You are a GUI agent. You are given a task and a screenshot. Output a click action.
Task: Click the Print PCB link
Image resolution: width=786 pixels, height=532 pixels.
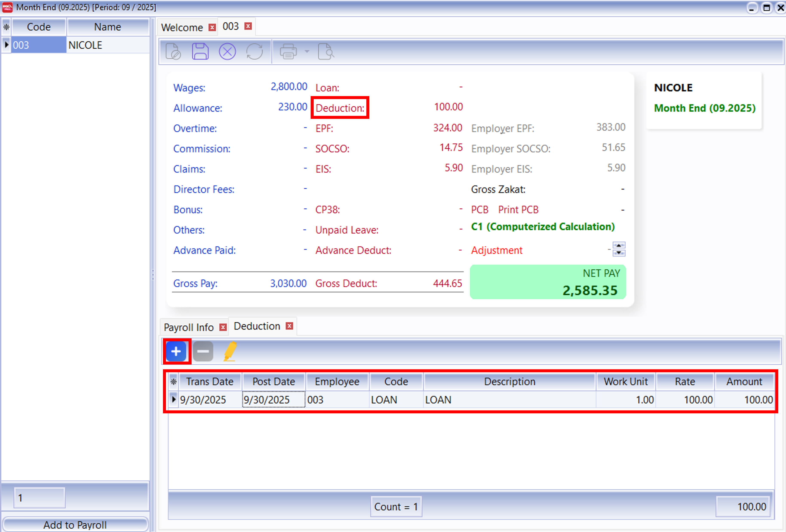pos(518,210)
